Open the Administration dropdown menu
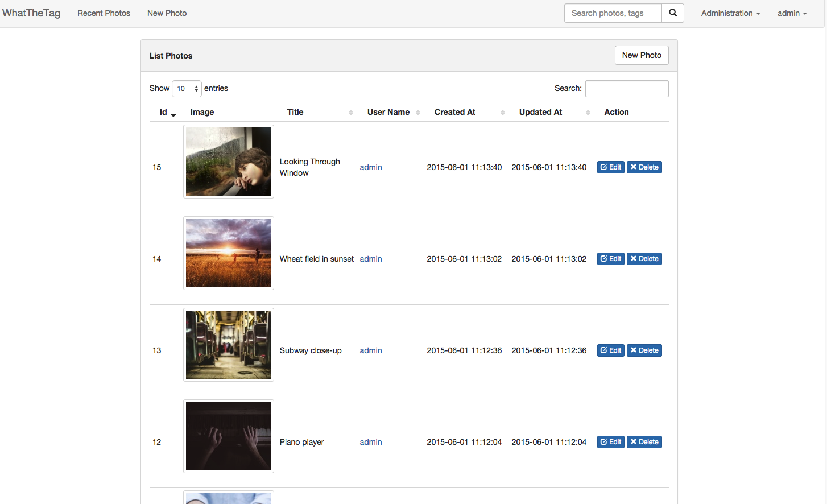827x504 pixels. (730, 13)
